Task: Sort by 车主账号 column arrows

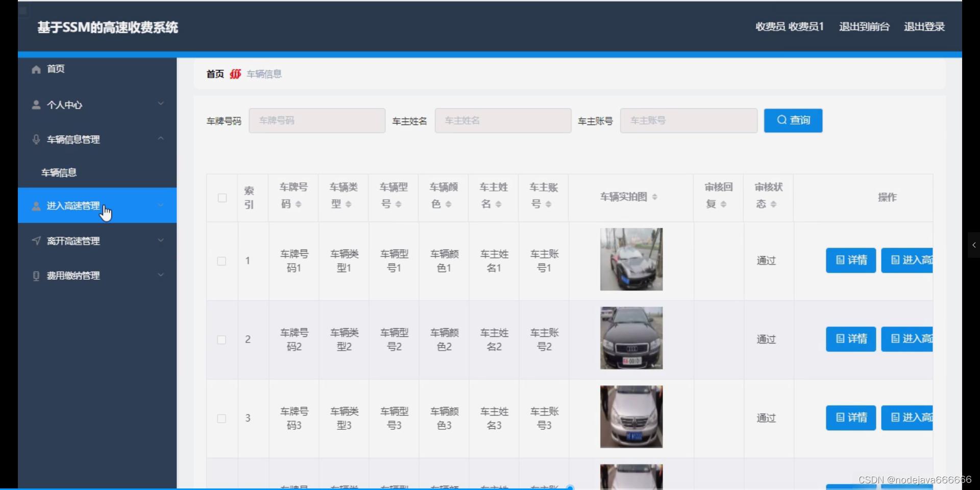Action: (549, 204)
